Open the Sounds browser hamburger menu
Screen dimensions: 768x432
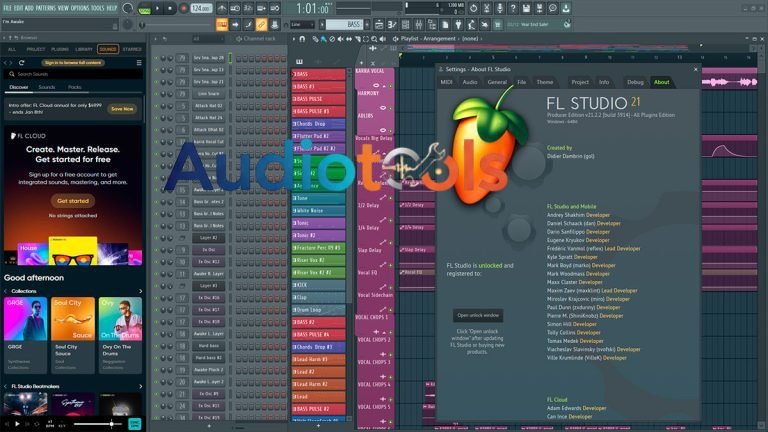click(139, 63)
